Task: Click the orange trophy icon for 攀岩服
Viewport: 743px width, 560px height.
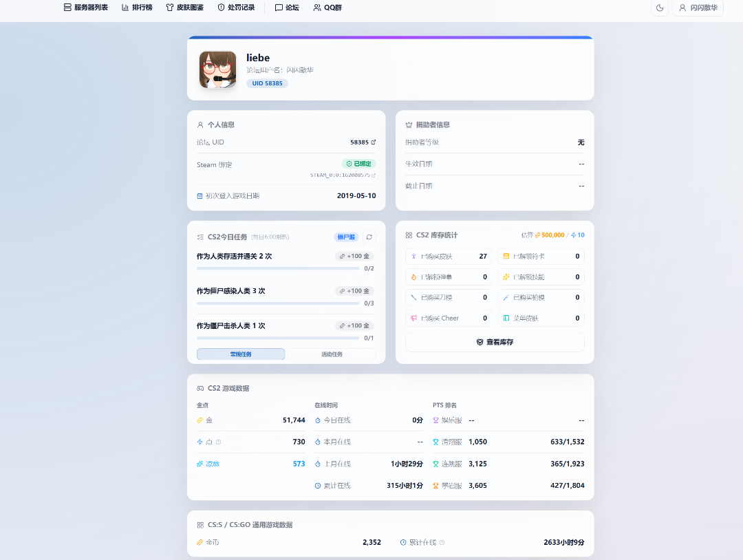Action: (435, 486)
